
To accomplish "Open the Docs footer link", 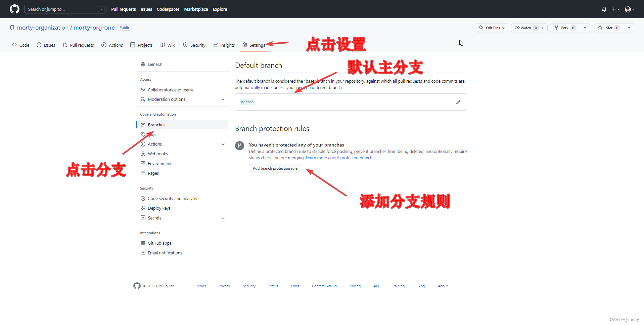I will pos(295,286).
